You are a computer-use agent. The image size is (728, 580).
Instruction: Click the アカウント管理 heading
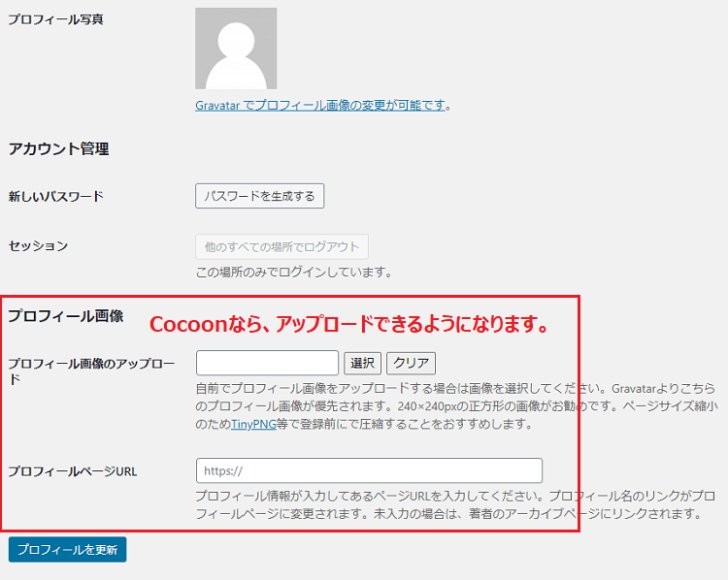tap(58, 149)
